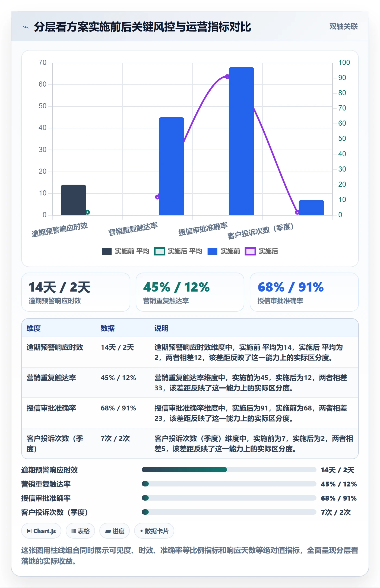380x588 pixels.
Task: Select the 68% / 91% data card
Action: 304,292
